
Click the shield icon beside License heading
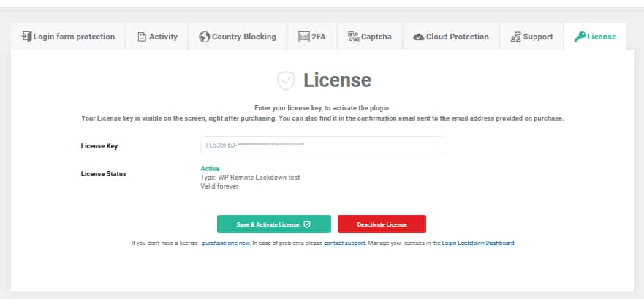tap(286, 80)
